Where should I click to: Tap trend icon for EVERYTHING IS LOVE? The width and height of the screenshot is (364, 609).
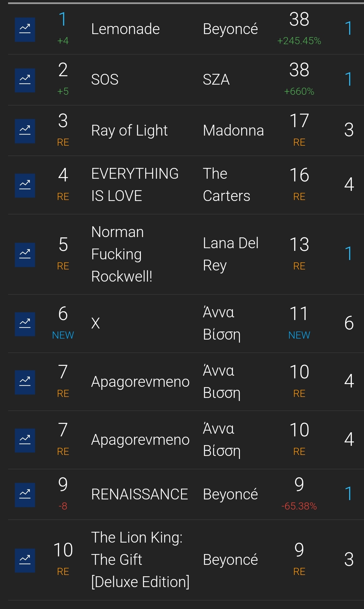tap(25, 185)
